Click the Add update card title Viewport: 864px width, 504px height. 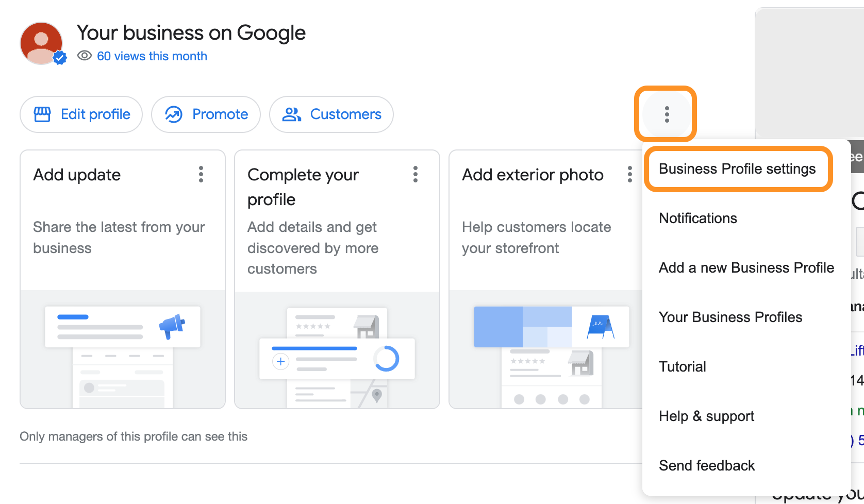77,175
